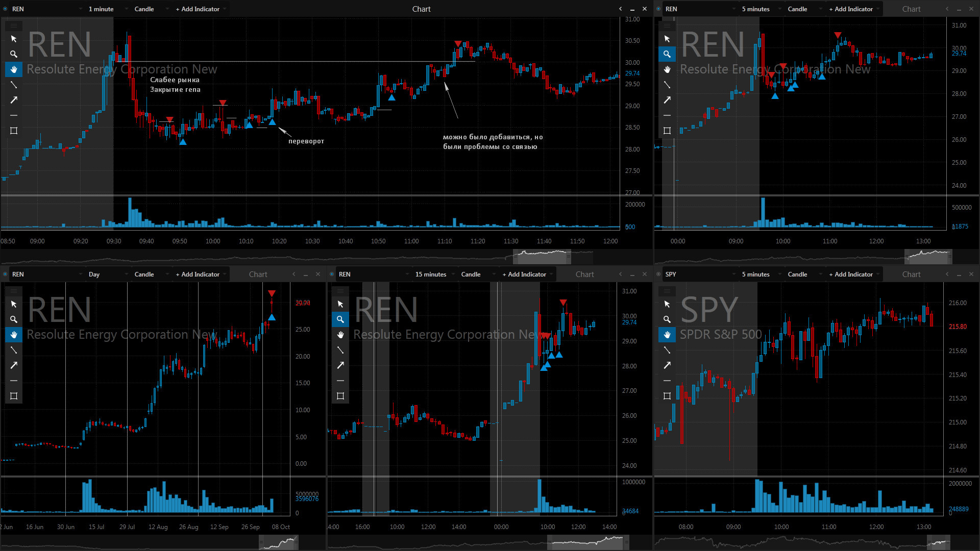This screenshot has height=551, width=980.
Task: Select pointer tool in REN Day chart
Action: (x=14, y=304)
